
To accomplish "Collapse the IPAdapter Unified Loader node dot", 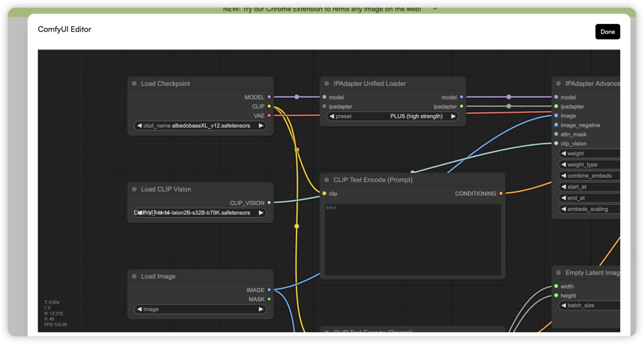I will (326, 84).
